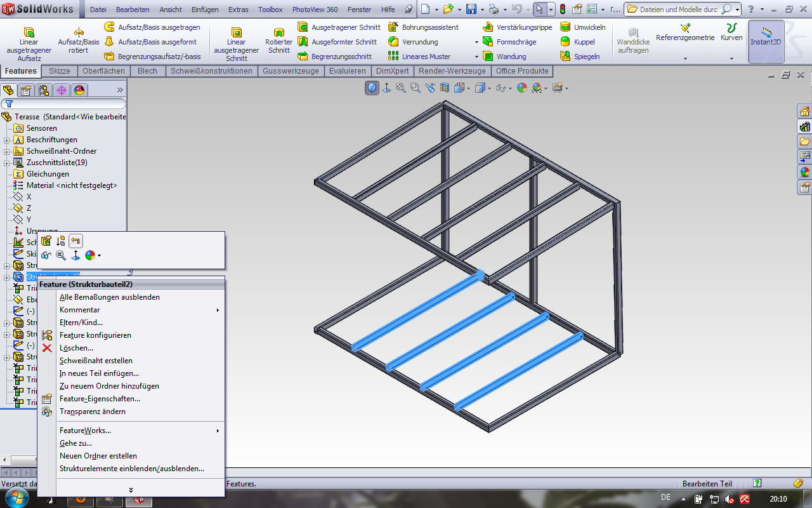Add a Verstärkungsrippe

click(x=517, y=27)
